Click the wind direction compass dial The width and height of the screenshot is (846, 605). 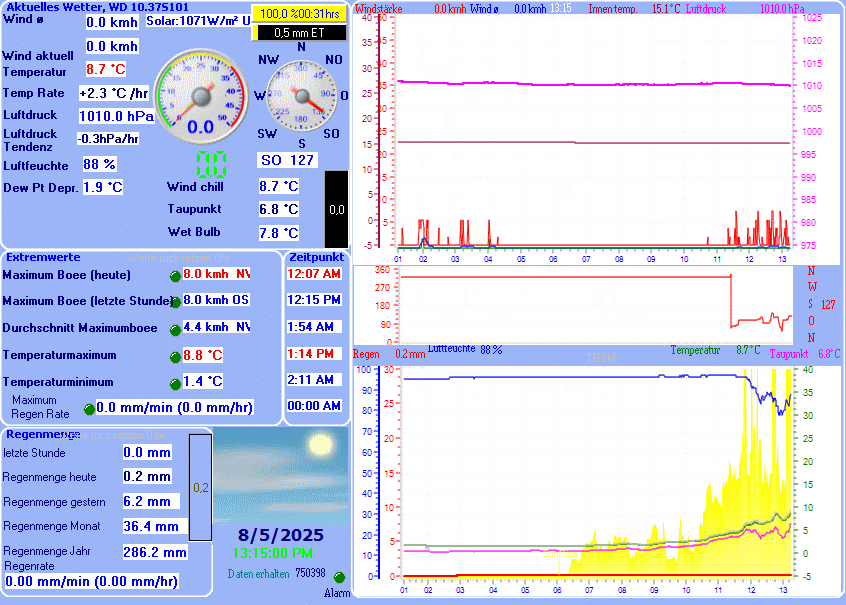[x=302, y=96]
